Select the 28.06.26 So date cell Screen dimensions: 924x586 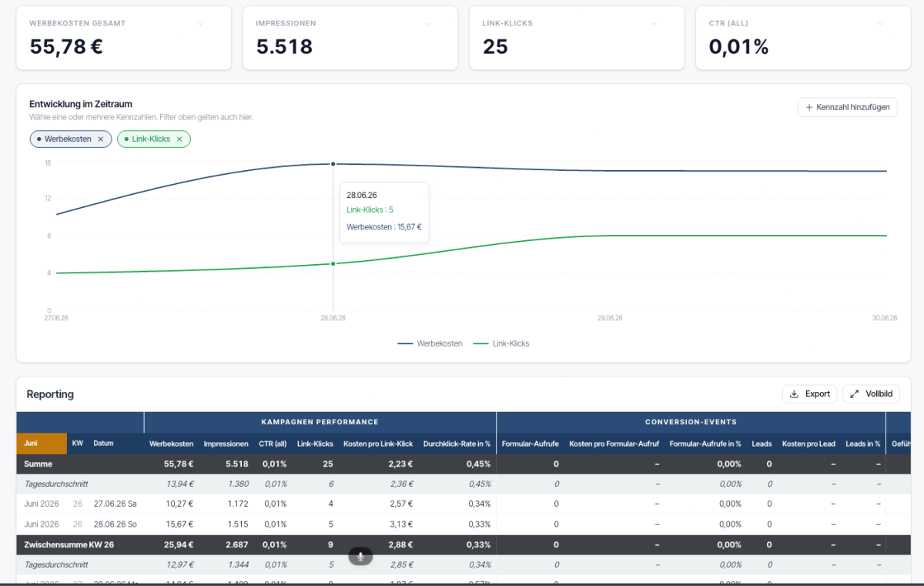115,524
